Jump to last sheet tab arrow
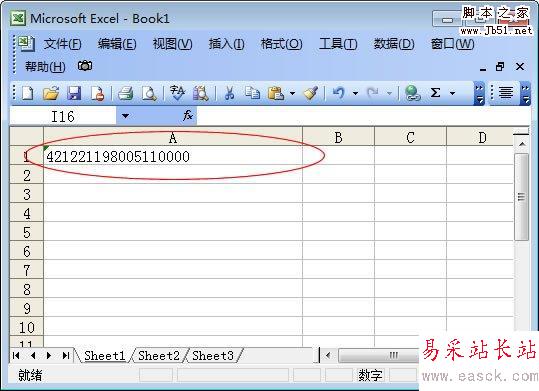Image resolution: width=539 pixels, height=391 pixels. click(x=66, y=356)
